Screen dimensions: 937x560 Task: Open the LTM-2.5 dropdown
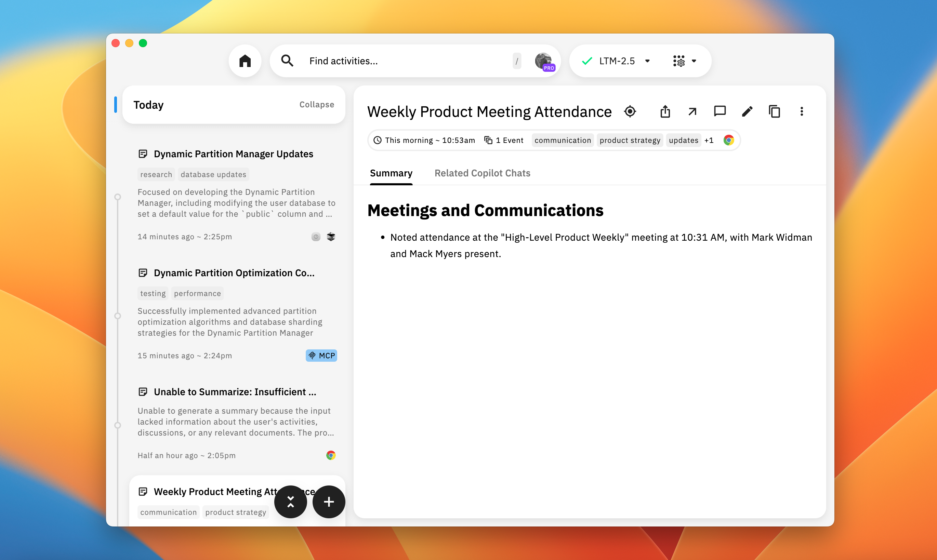coord(617,61)
